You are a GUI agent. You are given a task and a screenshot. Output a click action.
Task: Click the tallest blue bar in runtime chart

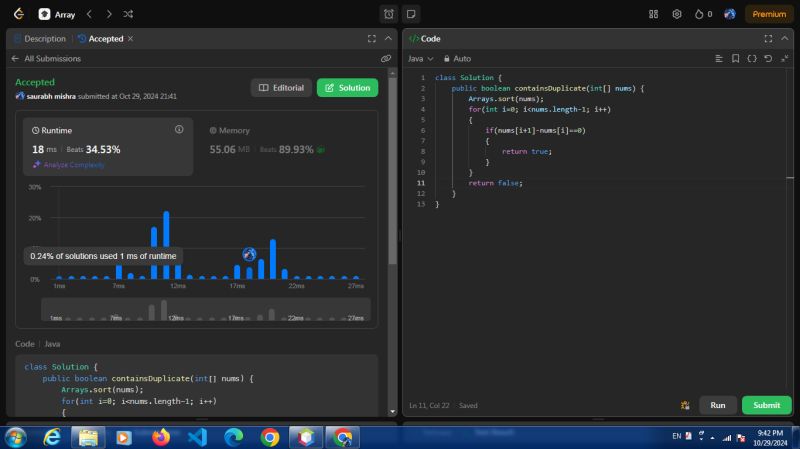click(x=166, y=245)
